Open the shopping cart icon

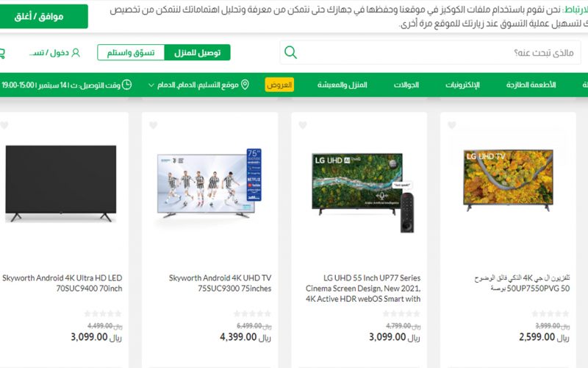tap(2, 53)
